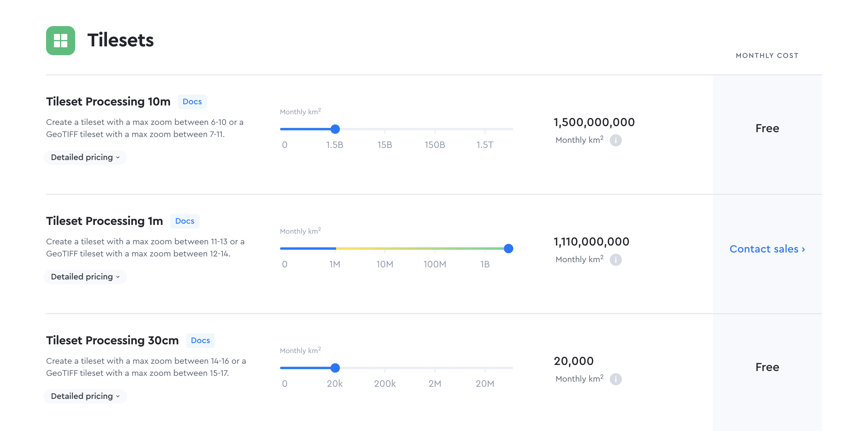Click the 30cm slider handle at 20k
The width and height of the screenshot is (868, 431).
[x=335, y=368]
